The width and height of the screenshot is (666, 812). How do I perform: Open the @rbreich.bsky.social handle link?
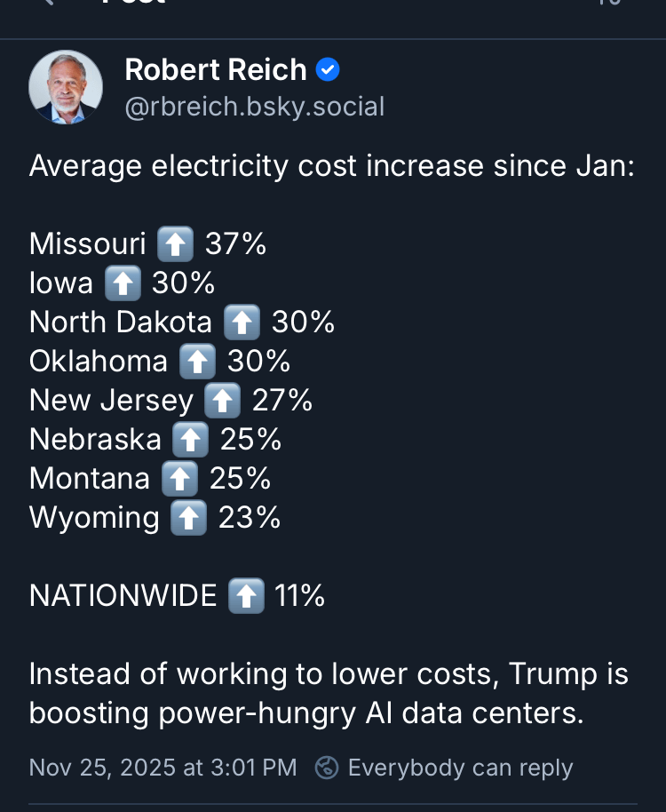255,107
